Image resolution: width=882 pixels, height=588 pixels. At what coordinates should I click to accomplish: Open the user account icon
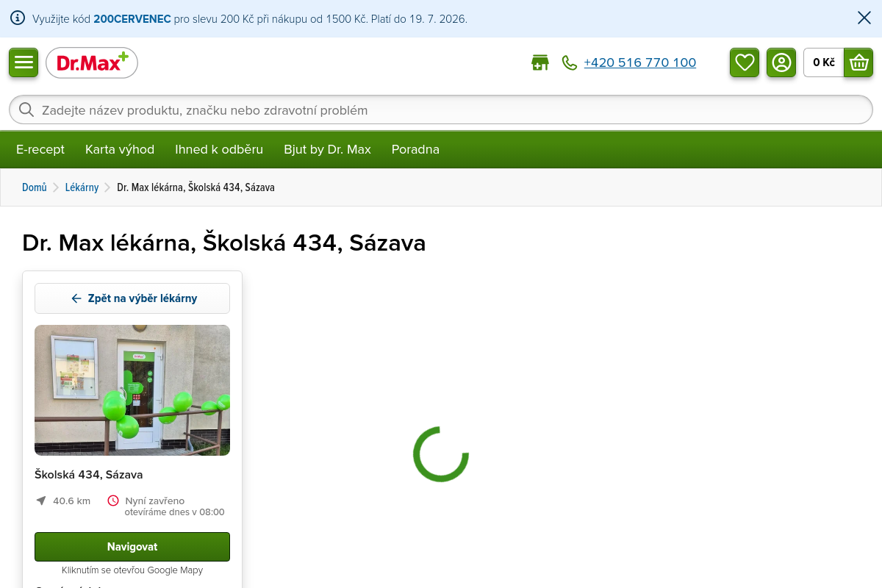pos(781,62)
